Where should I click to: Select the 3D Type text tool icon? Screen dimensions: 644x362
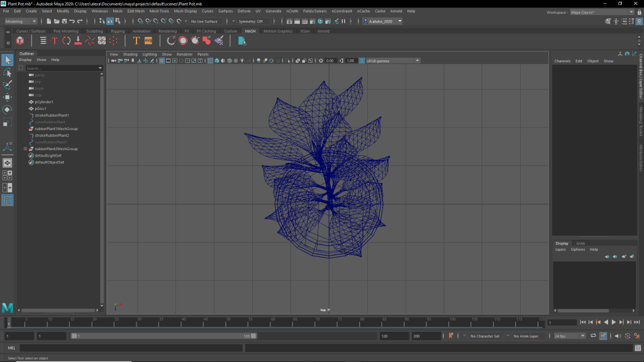click(x=136, y=41)
